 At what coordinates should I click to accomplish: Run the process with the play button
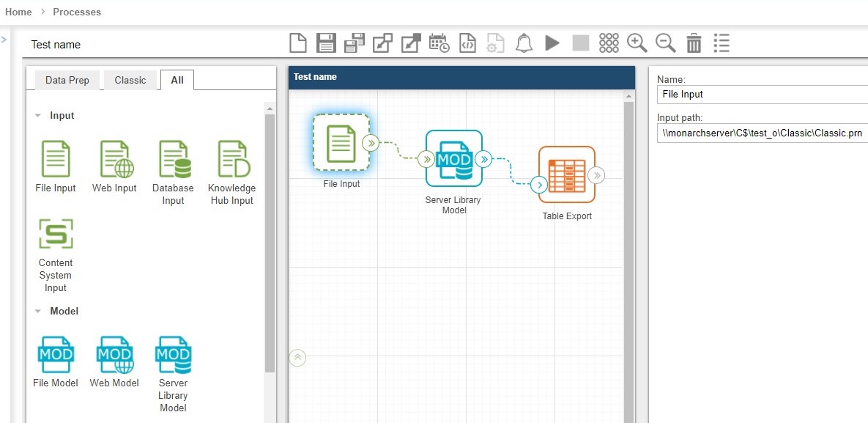[552, 43]
